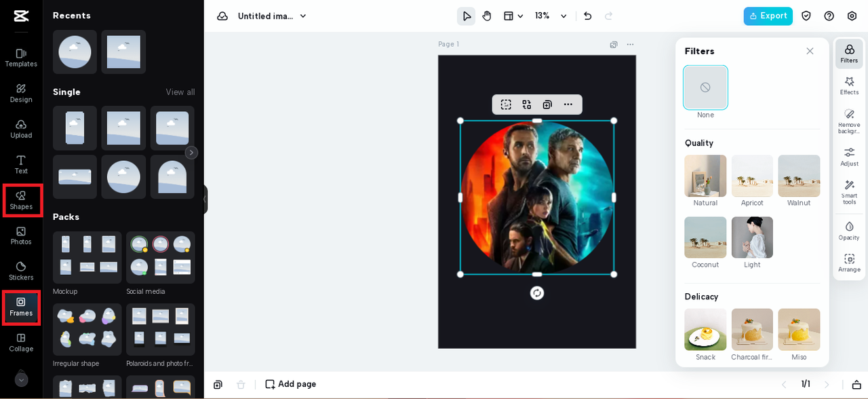This screenshot has height=399, width=868.
Task: Click the shield icon next to Export
Action: point(806,16)
